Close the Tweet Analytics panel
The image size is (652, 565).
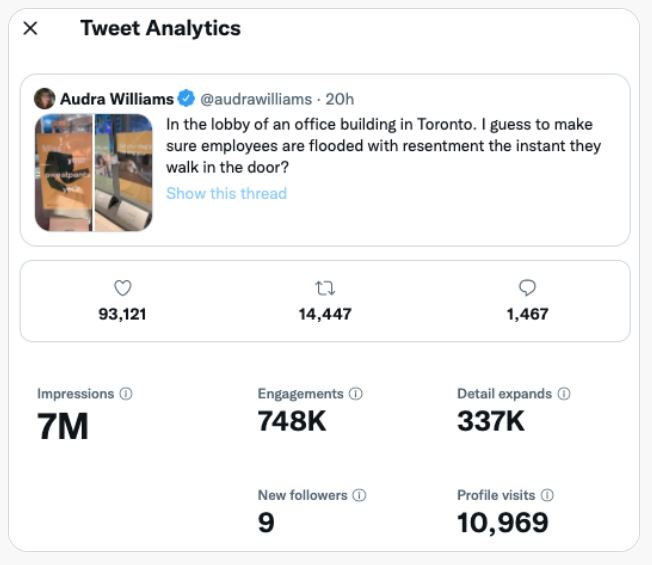pyautogui.click(x=30, y=28)
